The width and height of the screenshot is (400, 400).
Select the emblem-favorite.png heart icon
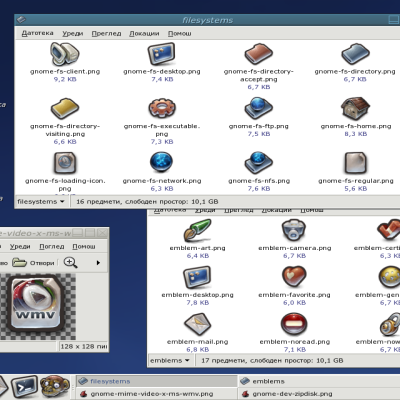294,277
